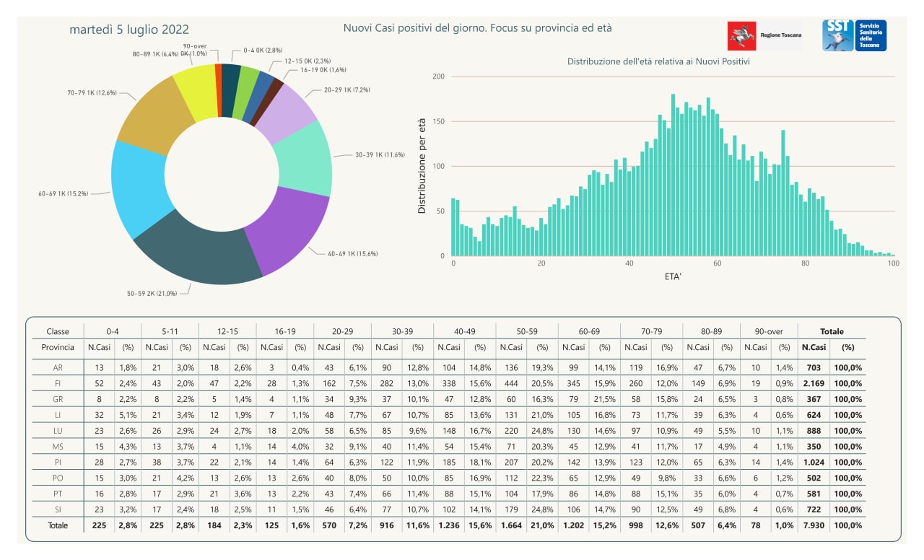Click the tallest histogram bar near age 50

(x=673, y=175)
